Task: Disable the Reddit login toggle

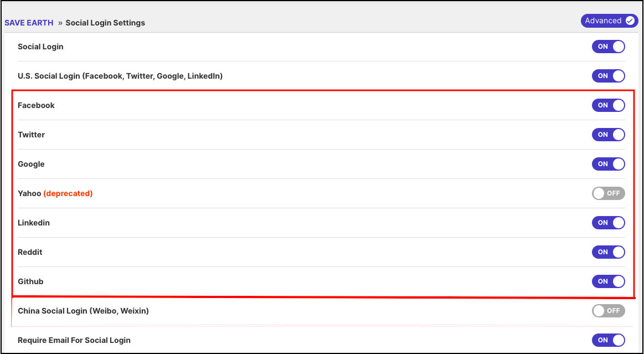Action: pos(608,252)
